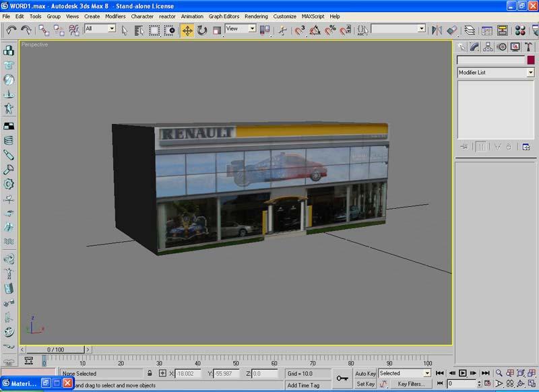Click the Use Pivot Point Center icon
This screenshot has width=539, height=392.
click(265, 30)
